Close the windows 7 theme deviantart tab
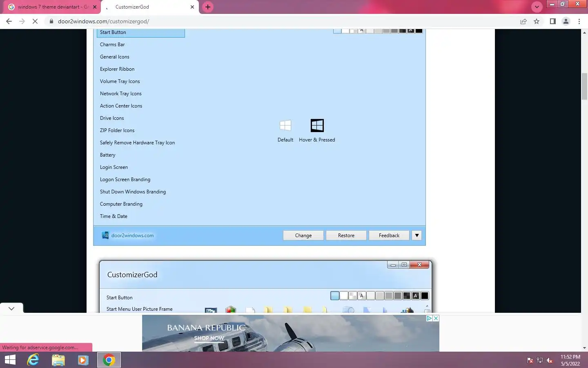 pos(95,7)
